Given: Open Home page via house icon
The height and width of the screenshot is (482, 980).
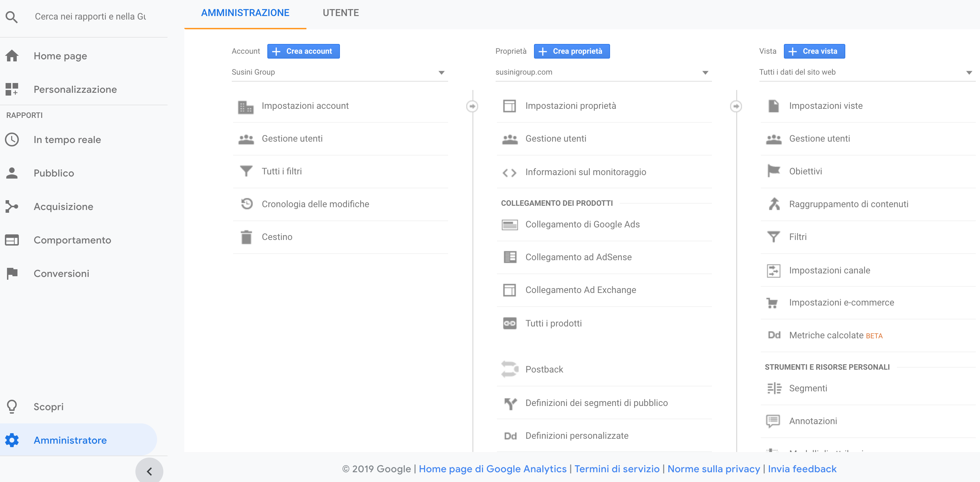Looking at the screenshot, I should 12,56.
